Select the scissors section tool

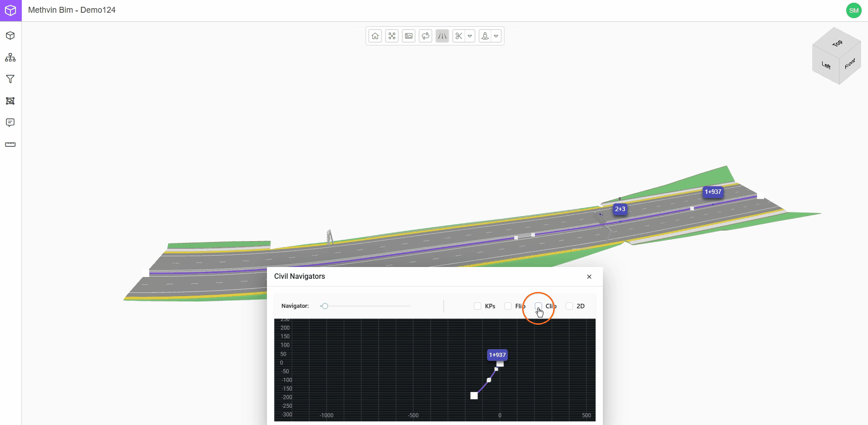(x=459, y=36)
